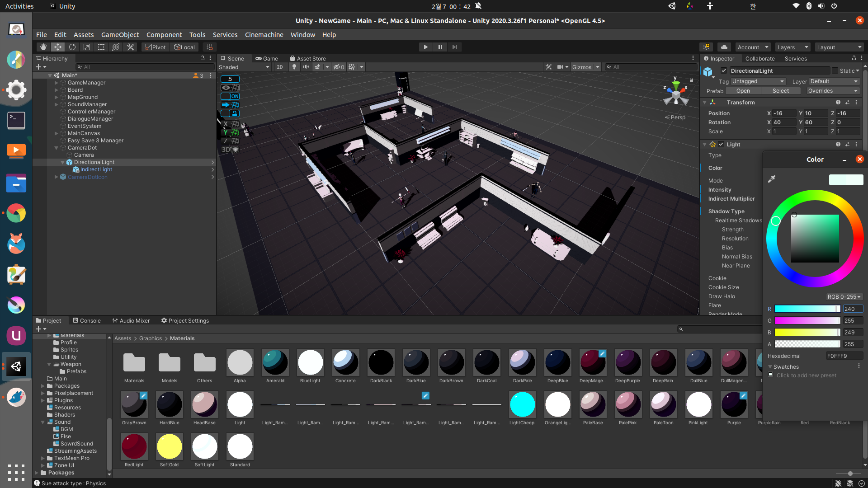Open the Cinemachine menu
The width and height of the screenshot is (868, 488).
[x=264, y=35]
